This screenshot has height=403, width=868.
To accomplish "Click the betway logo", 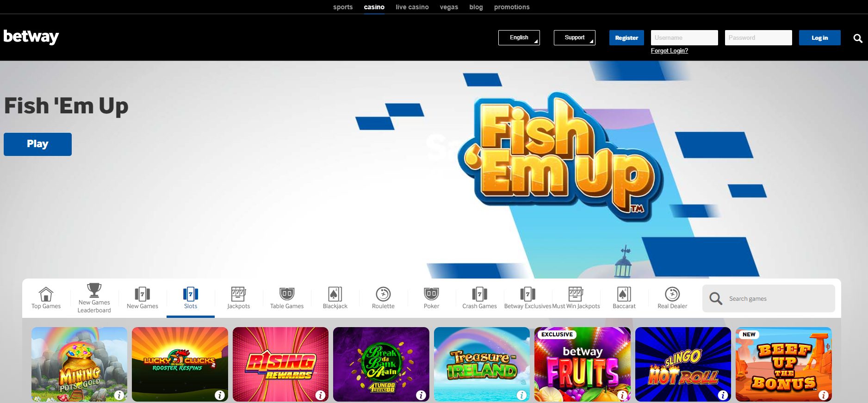I will point(31,37).
